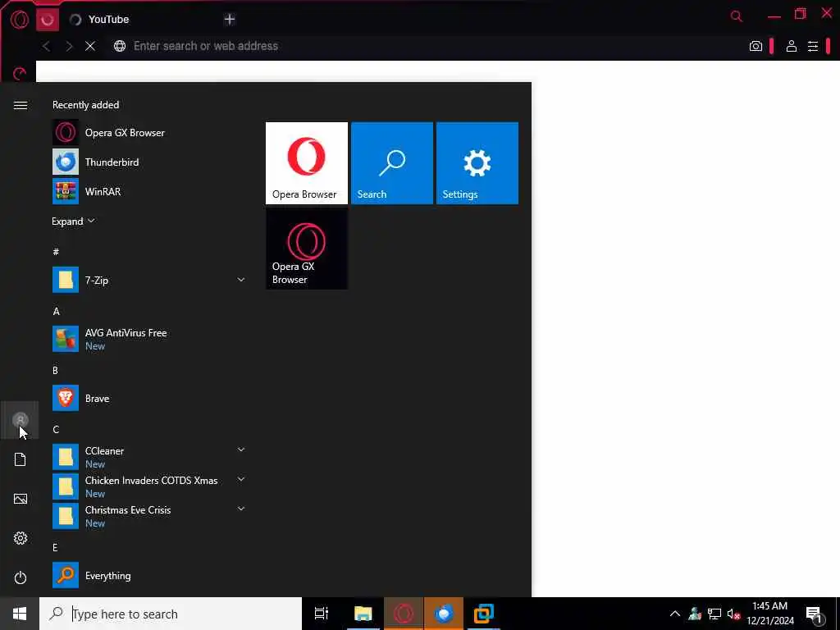Open the Search tile

pos(392,163)
